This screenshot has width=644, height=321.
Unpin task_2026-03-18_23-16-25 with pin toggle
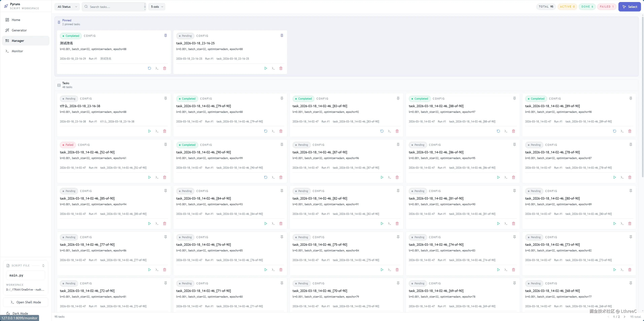tap(282, 35)
